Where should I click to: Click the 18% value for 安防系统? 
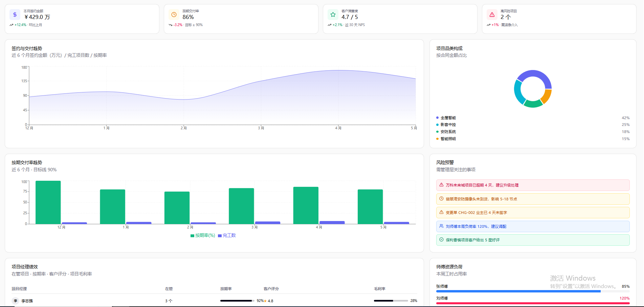(x=626, y=132)
